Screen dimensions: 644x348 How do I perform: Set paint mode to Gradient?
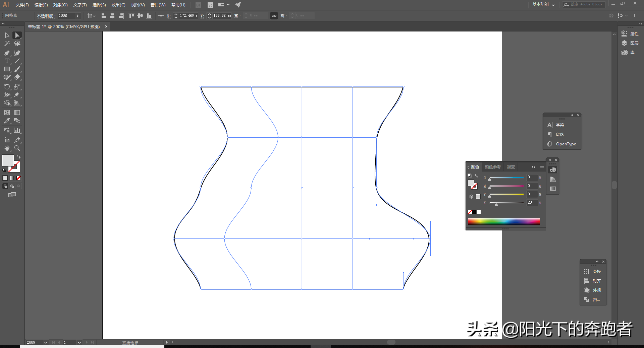(x=12, y=178)
